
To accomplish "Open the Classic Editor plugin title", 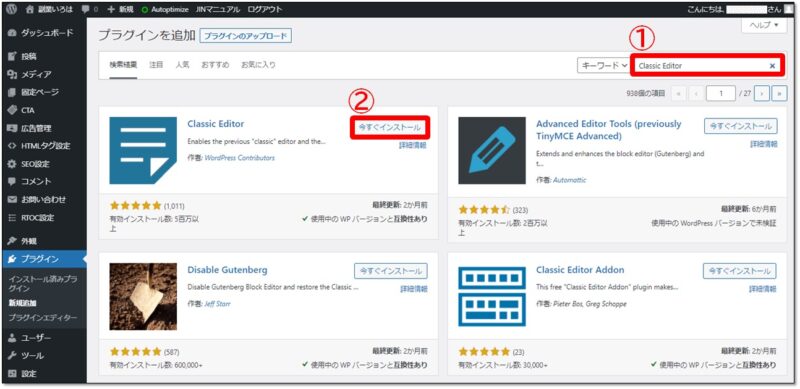I will [216, 124].
